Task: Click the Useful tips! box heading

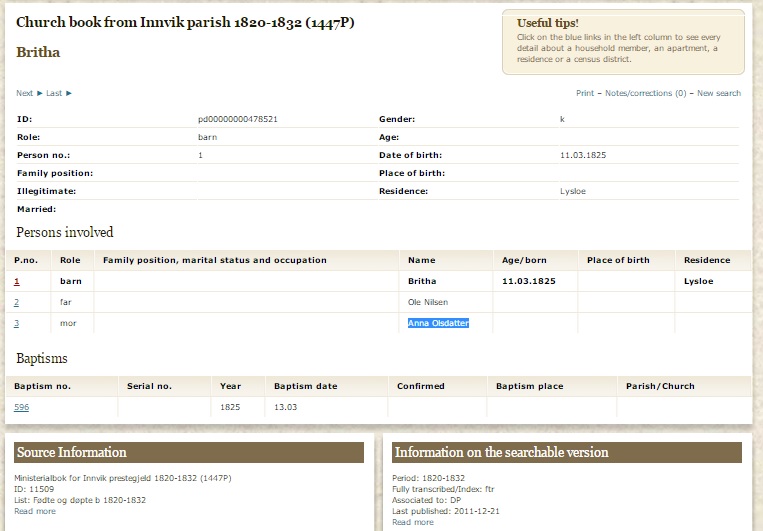Action: tap(547, 23)
